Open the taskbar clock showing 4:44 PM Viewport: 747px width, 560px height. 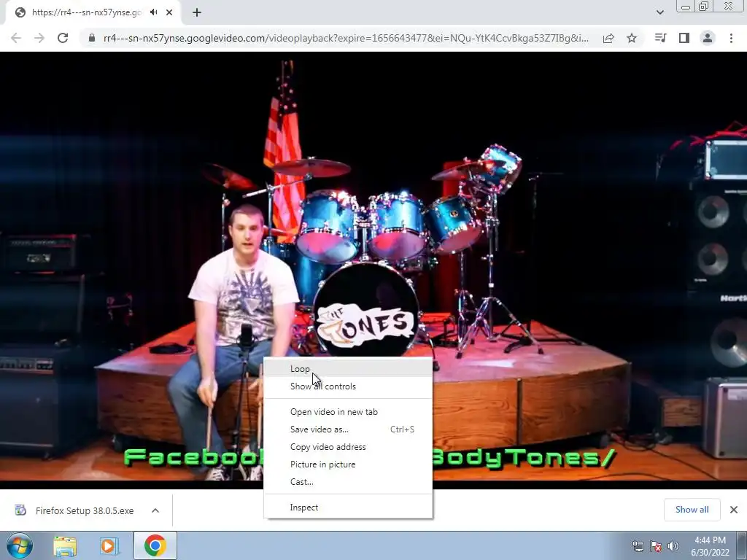pyautogui.click(x=710, y=546)
